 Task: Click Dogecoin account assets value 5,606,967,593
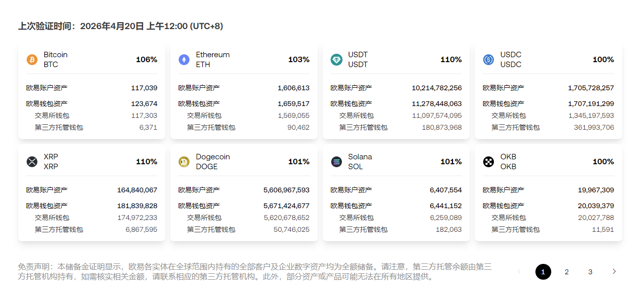pos(287,190)
